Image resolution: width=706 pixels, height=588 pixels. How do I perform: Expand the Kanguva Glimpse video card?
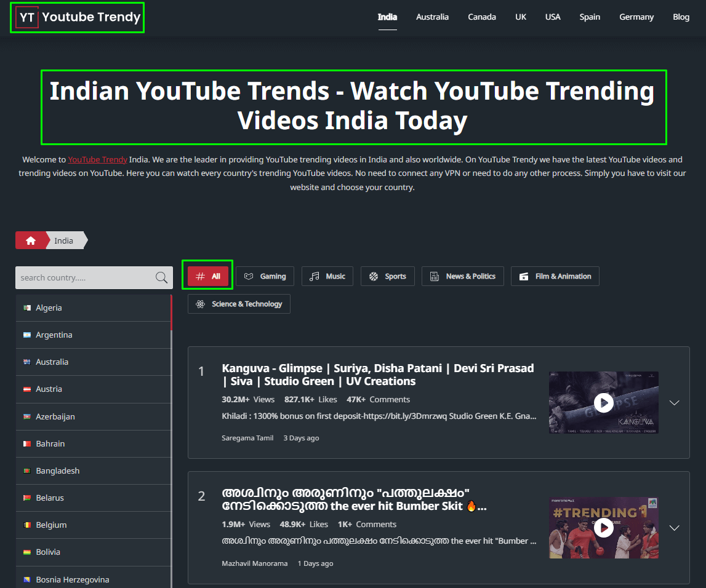pos(674,403)
